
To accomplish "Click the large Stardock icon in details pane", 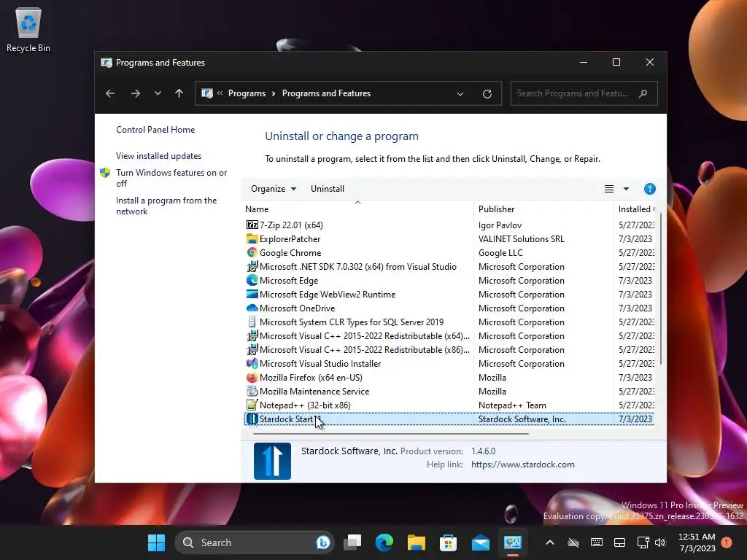I will (272, 461).
